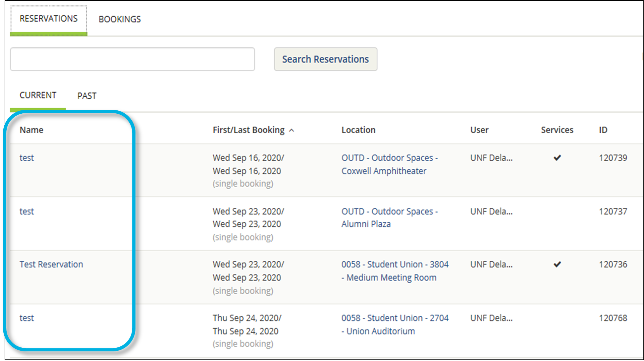Select ID 120737 cell
Viewport: 644px width, 361px height.
[613, 211]
